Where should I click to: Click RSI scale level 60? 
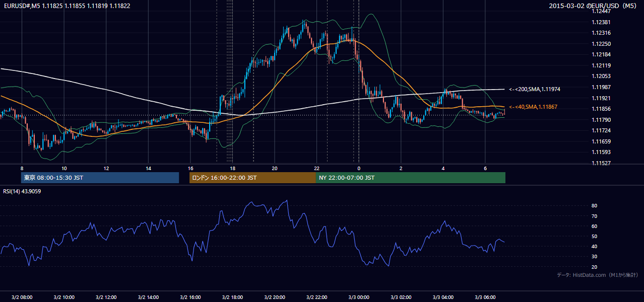pos(594,226)
